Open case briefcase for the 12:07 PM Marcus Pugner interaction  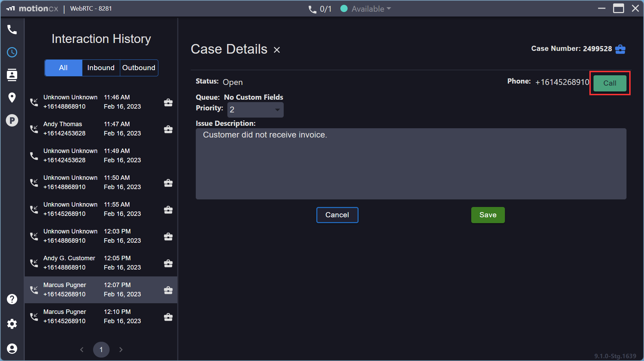click(168, 290)
